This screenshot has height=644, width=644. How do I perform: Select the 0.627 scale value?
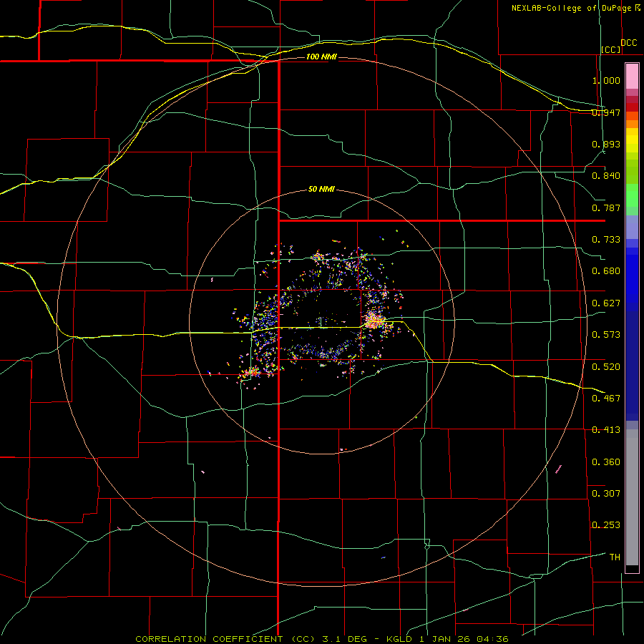606,303
